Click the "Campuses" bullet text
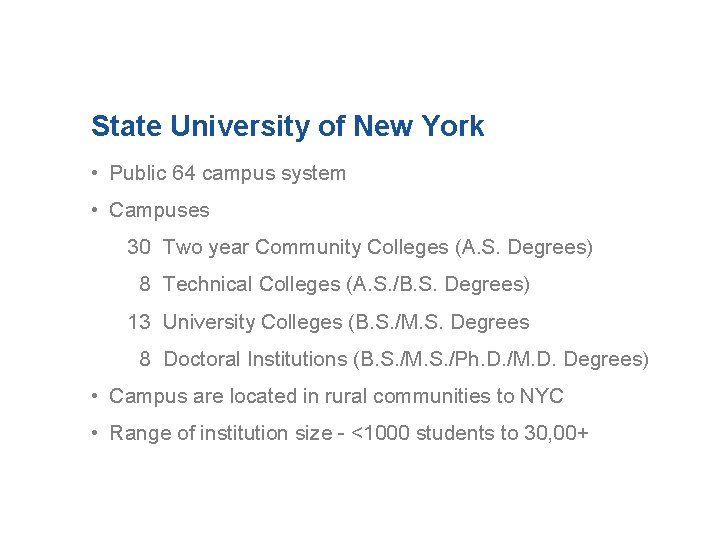The width and height of the screenshot is (720, 540). (x=159, y=210)
